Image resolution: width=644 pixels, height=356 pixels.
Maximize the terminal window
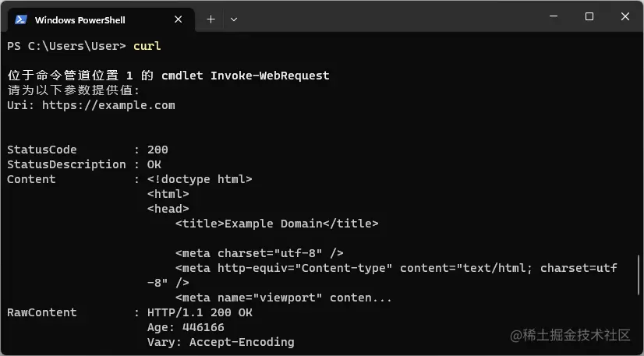pyautogui.click(x=589, y=17)
